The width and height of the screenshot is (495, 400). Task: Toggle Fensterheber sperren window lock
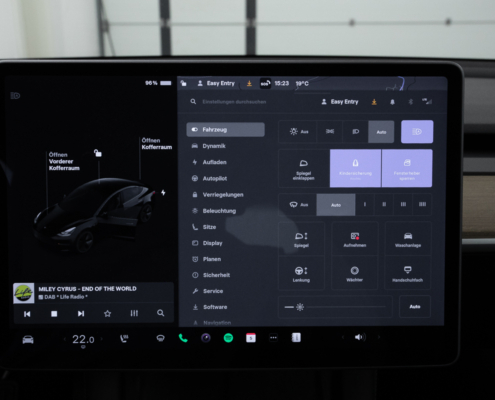[407, 168]
